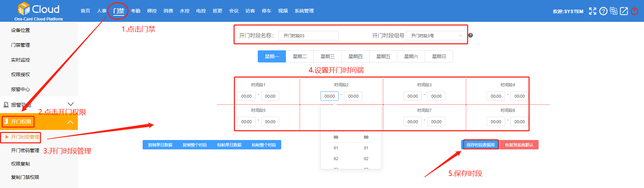This screenshot has width=644, height=188.
Task: Open help via the question mark icon
Action: [603, 11]
